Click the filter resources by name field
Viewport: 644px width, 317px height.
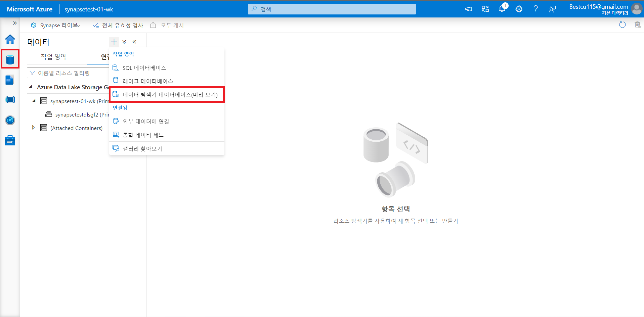(68, 73)
